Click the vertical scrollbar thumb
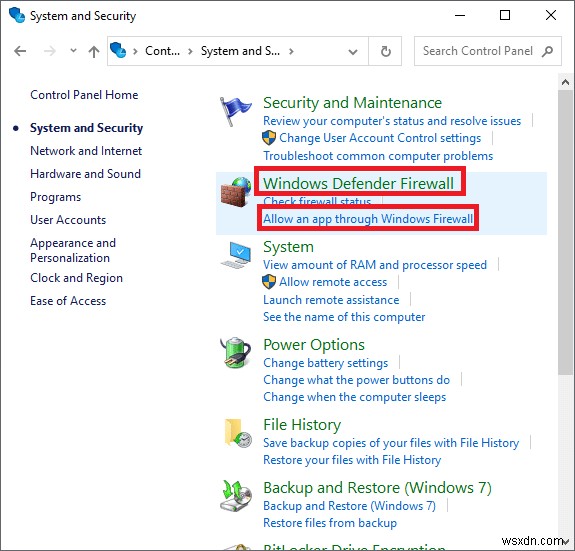This screenshot has height=551, width=575. coord(565,232)
